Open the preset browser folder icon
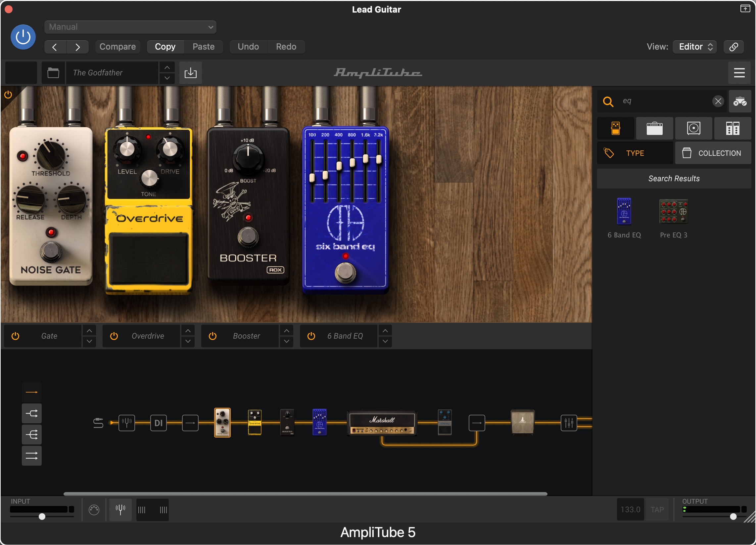Screen dimensions: 756x545 [53, 73]
